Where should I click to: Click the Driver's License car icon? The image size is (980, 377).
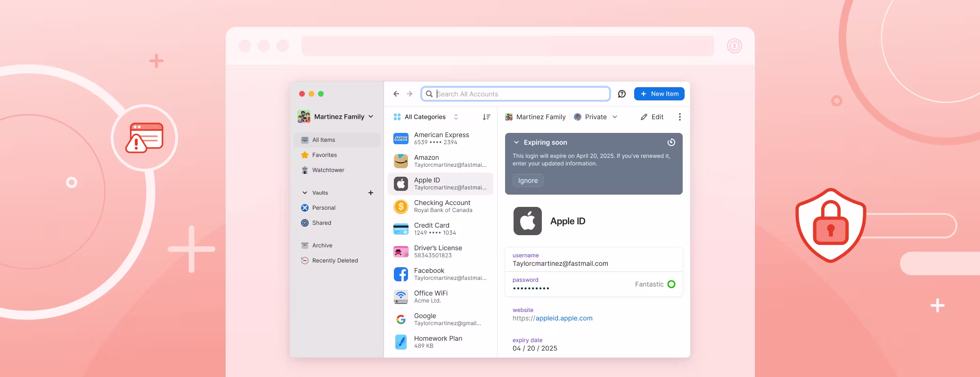pyautogui.click(x=401, y=252)
